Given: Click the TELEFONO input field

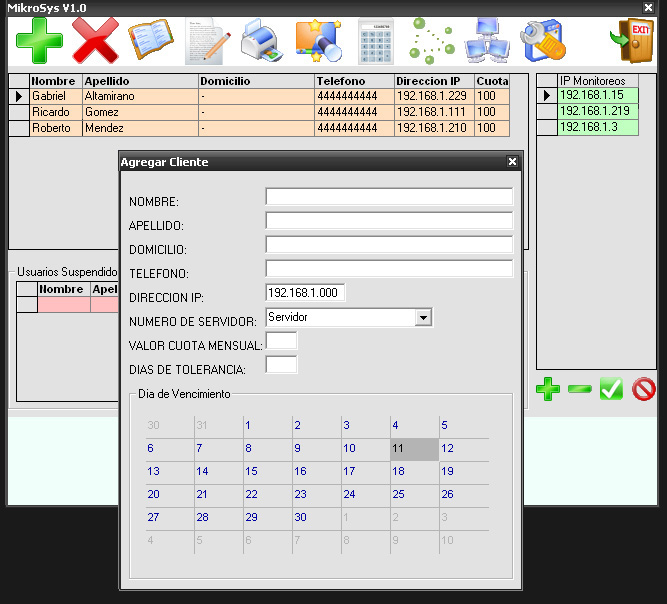Looking at the screenshot, I should point(389,268).
